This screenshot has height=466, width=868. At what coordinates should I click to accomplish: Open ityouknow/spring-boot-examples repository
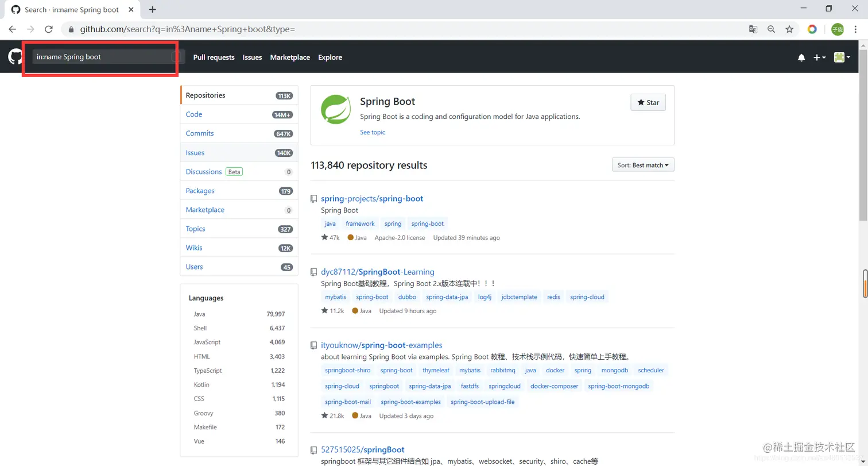(382, 345)
